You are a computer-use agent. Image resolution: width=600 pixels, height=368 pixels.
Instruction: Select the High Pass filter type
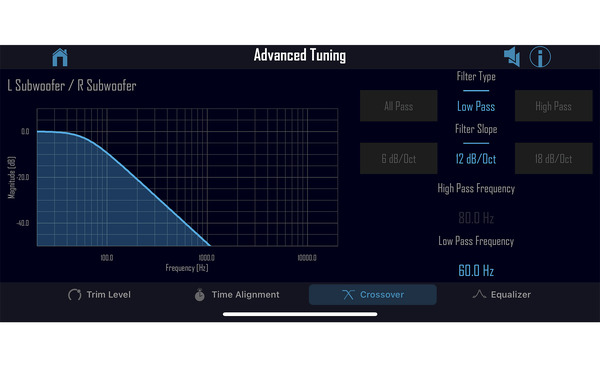(x=553, y=106)
